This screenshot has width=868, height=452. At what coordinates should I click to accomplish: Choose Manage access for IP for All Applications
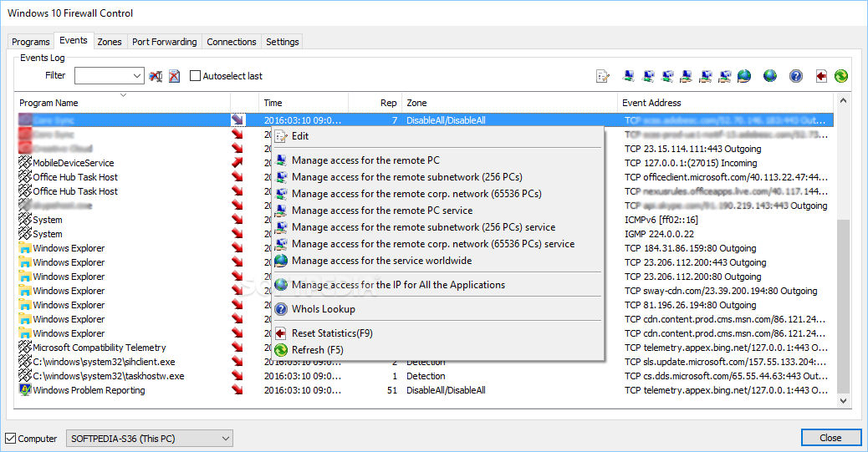(438, 285)
